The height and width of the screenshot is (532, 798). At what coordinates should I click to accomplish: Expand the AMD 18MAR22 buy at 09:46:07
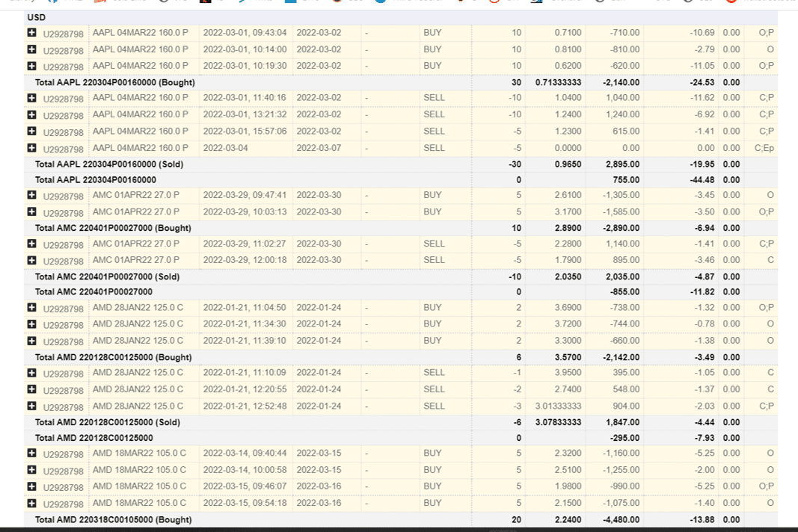[x=31, y=486]
